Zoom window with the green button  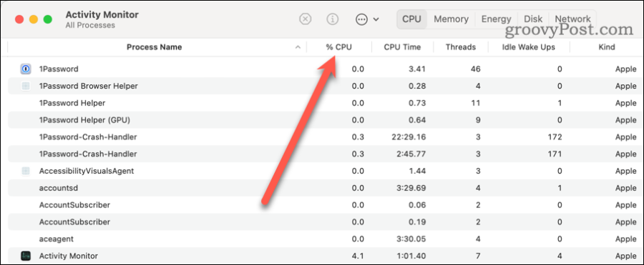[x=48, y=19]
